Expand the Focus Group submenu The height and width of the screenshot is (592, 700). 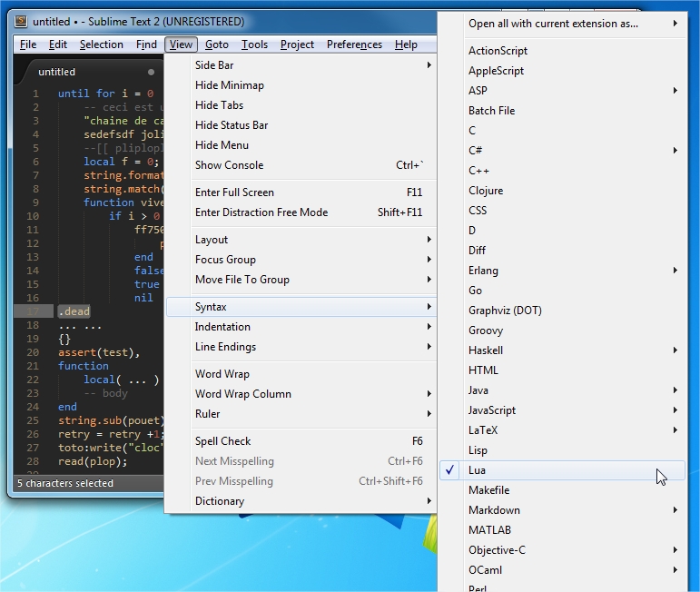pyautogui.click(x=301, y=260)
